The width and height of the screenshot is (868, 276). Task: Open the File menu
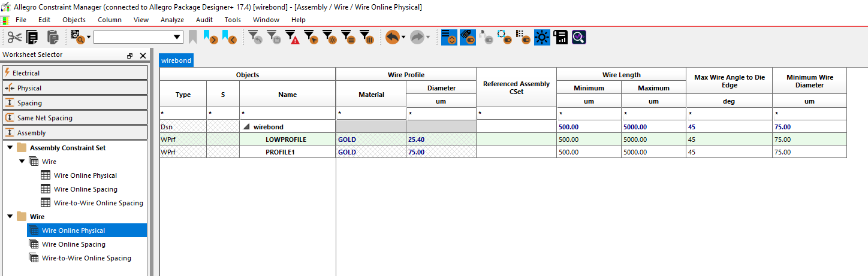coord(21,20)
